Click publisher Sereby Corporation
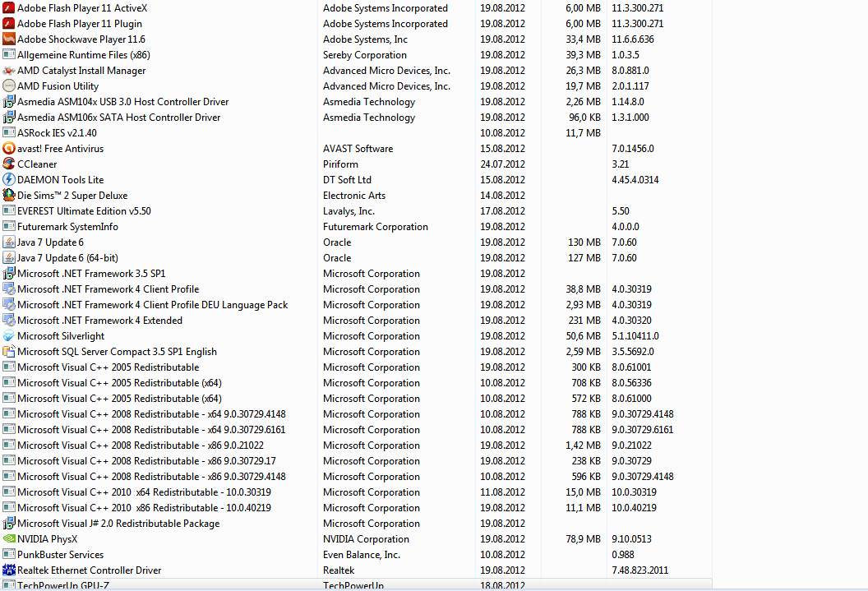Viewport: 868px width, 591px height. [x=365, y=55]
